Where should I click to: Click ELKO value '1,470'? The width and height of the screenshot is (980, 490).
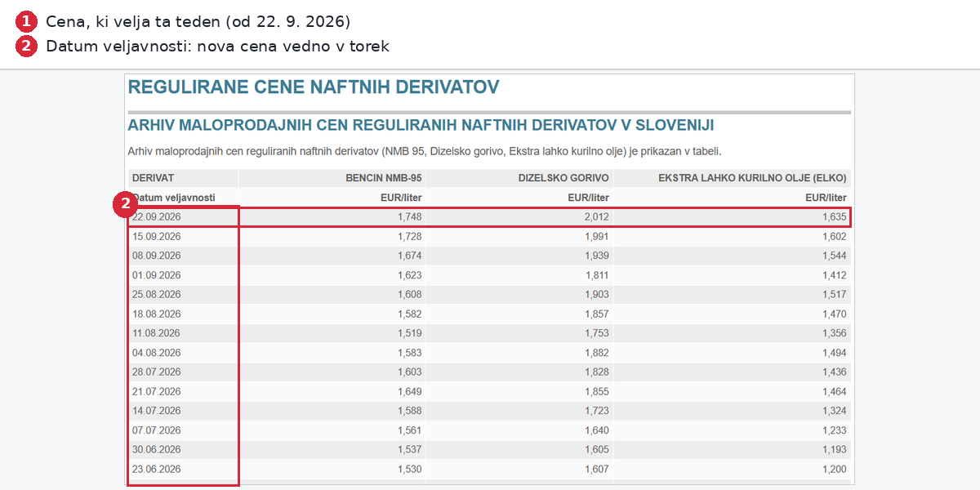[x=835, y=314]
